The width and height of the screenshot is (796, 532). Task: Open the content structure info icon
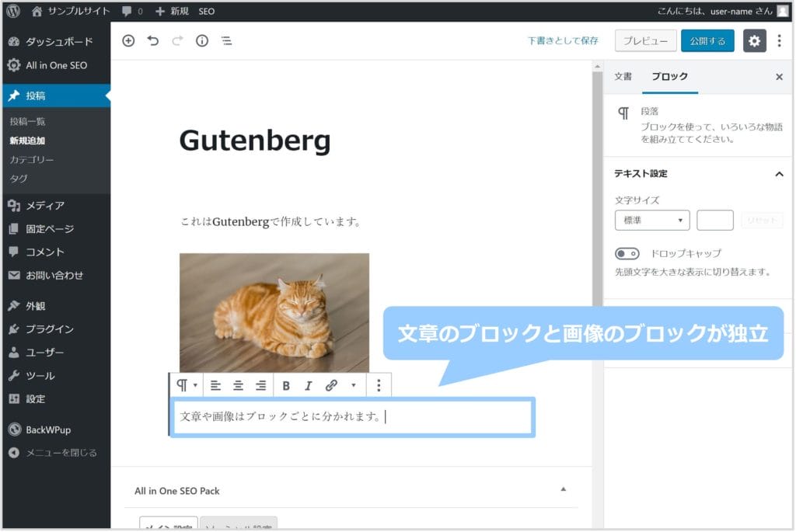pyautogui.click(x=202, y=41)
